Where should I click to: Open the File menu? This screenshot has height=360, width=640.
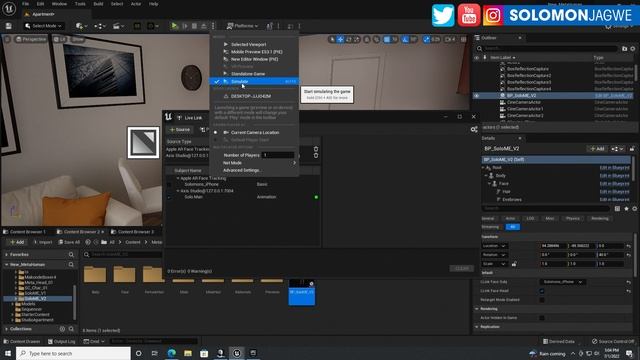click(x=25, y=4)
